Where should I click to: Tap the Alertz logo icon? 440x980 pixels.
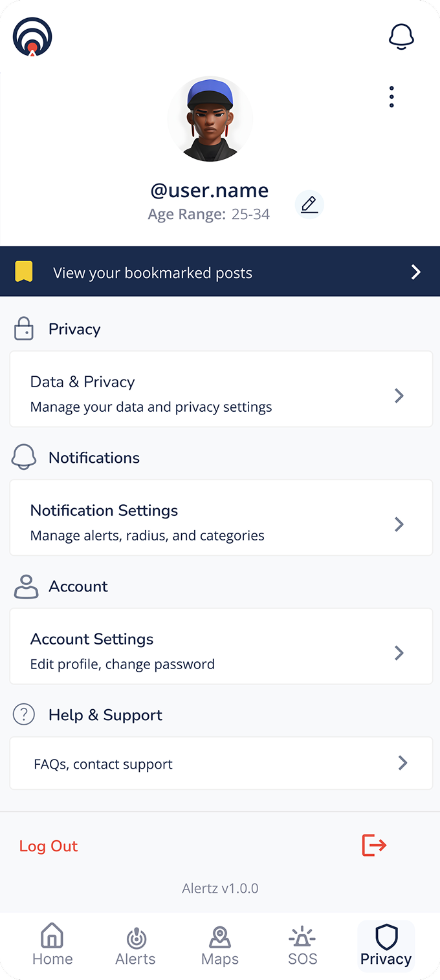tap(32, 37)
